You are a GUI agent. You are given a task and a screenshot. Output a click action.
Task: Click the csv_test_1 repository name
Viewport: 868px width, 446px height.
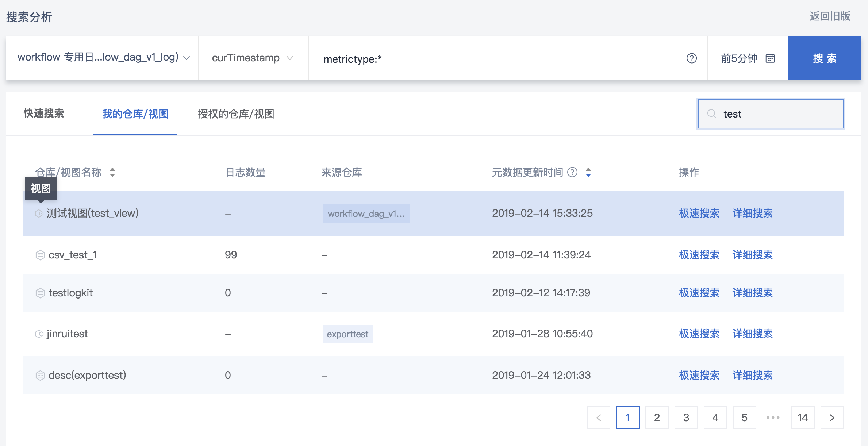tap(73, 255)
